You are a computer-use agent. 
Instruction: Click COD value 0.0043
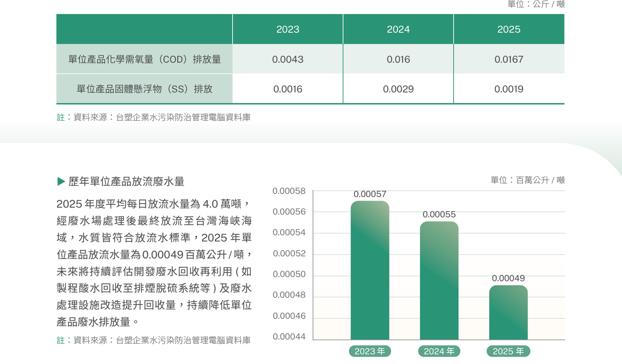click(x=288, y=59)
